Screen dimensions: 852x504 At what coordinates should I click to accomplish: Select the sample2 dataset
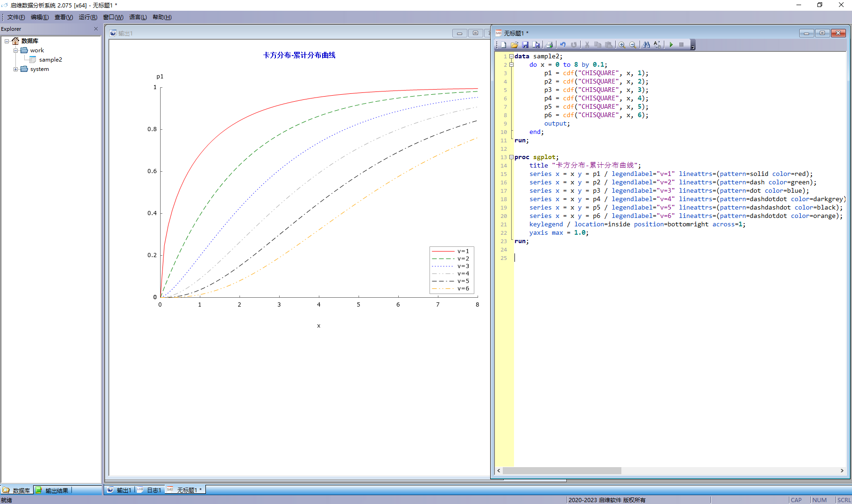pyautogui.click(x=50, y=60)
